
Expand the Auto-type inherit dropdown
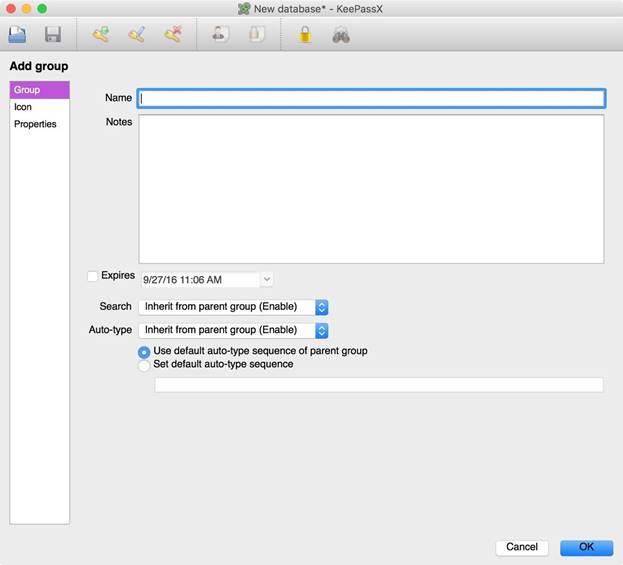tap(322, 330)
